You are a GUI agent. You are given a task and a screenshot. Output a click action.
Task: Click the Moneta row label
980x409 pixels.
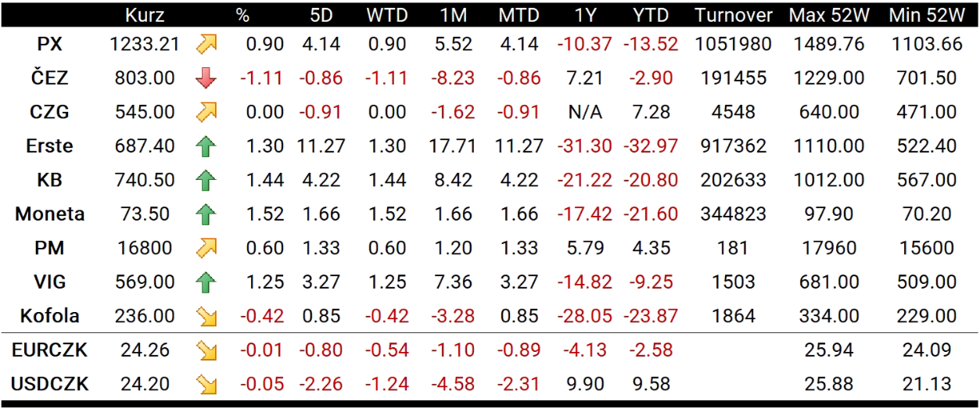pyautogui.click(x=50, y=214)
